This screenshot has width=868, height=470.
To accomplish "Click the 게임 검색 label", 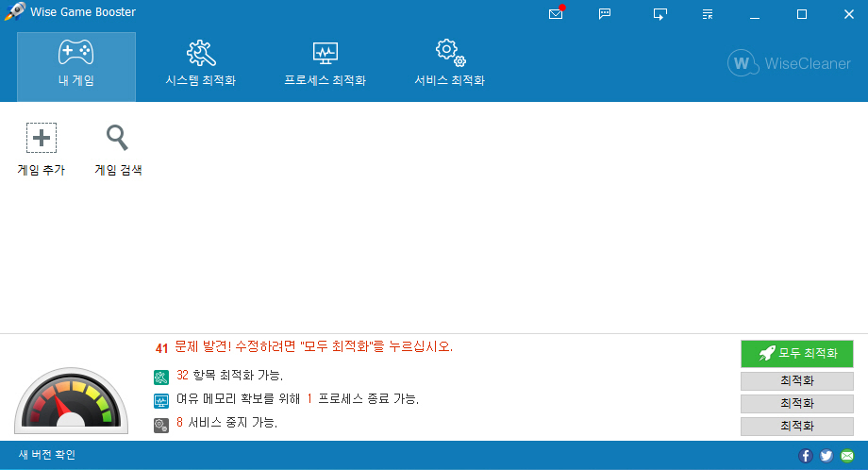I will point(118,170).
